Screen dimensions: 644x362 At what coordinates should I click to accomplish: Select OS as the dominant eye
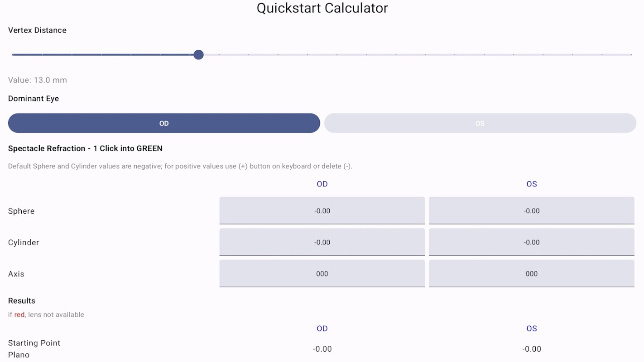[x=480, y=123]
